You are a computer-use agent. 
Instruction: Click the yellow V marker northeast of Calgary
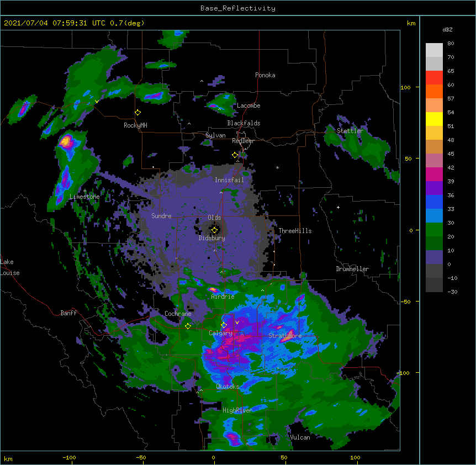[237, 323]
